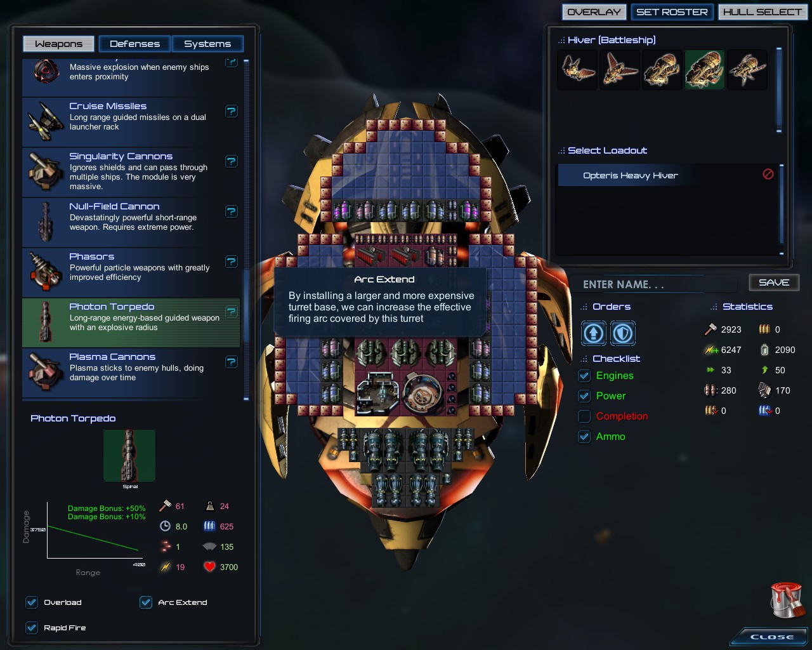The image size is (812, 650).
Task: Open the Hull Select screen
Action: pyautogui.click(x=762, y=12)
